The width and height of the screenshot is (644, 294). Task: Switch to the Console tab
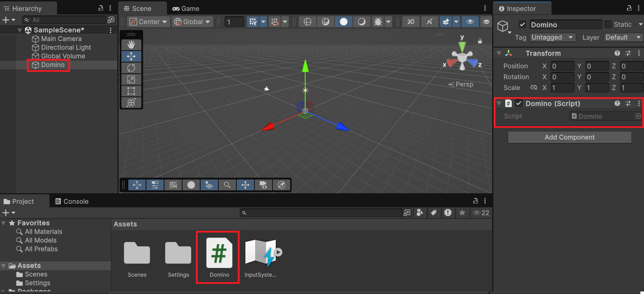(x=72, y=202)
